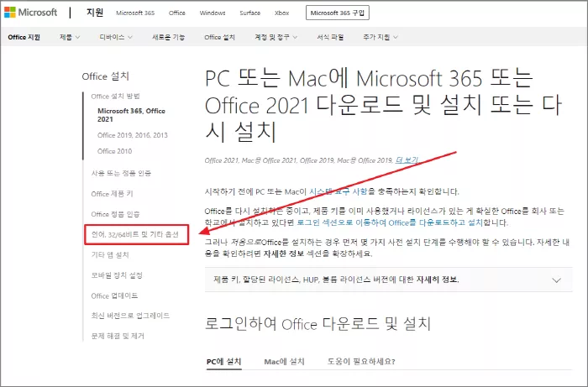Expand the 디바이스 dropdown menu
The width and height of the screenshot is (588, 387).
(x=116, y=37)
